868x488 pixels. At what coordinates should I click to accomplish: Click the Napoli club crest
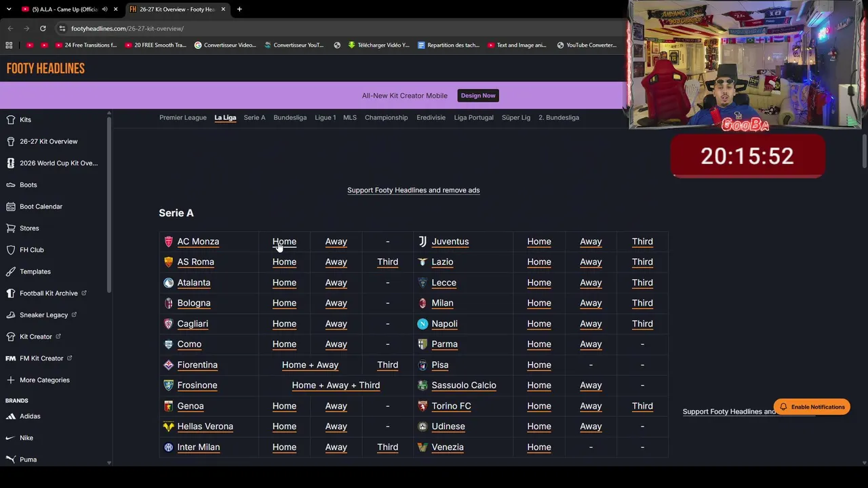tap(422, 324)
